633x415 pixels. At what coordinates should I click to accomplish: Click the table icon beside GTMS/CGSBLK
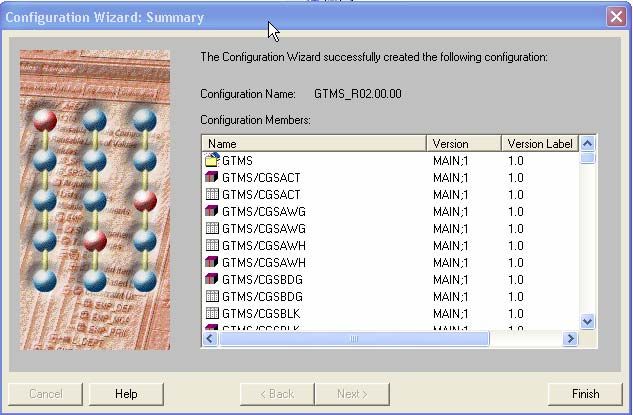[x=212, y=313]
